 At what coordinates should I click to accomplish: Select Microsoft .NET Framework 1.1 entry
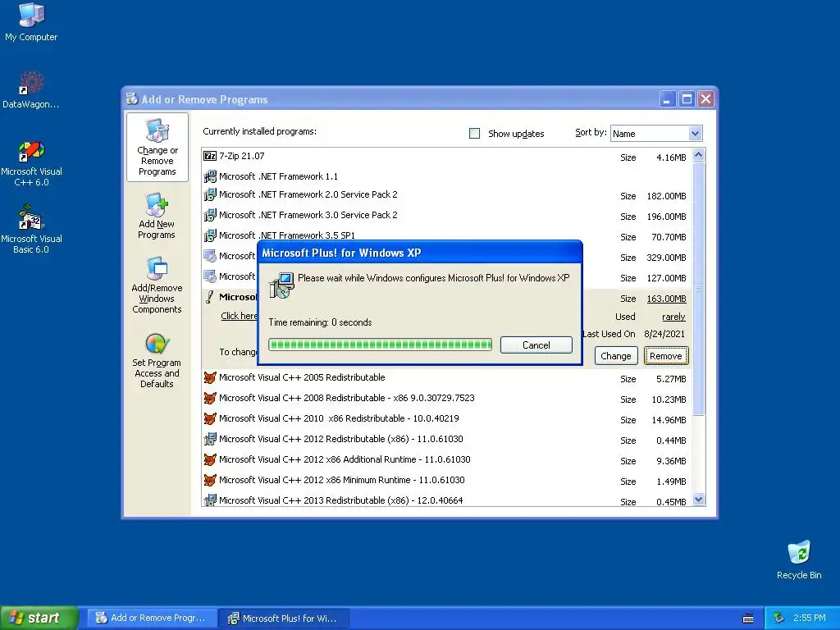pos(447,176)
